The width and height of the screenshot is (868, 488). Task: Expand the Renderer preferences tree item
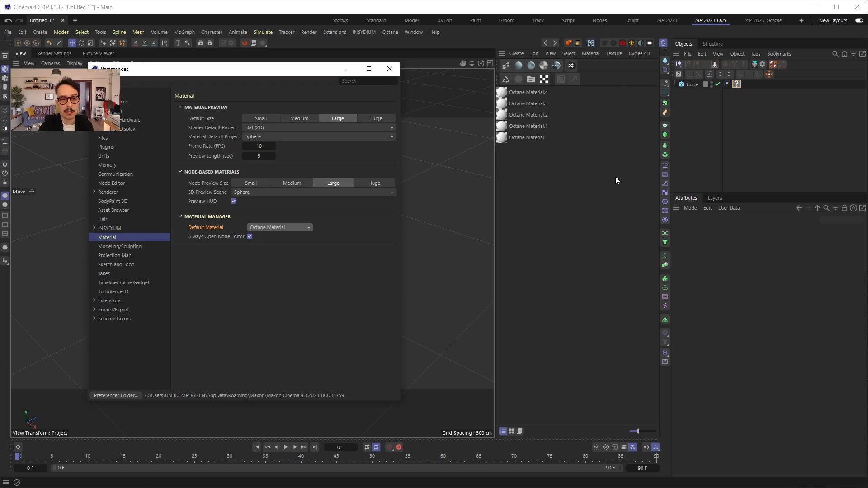click(94, 192)
